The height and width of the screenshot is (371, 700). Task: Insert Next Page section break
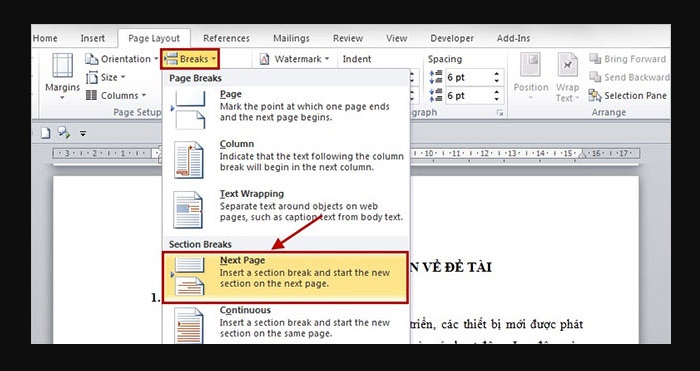point(286,277)
